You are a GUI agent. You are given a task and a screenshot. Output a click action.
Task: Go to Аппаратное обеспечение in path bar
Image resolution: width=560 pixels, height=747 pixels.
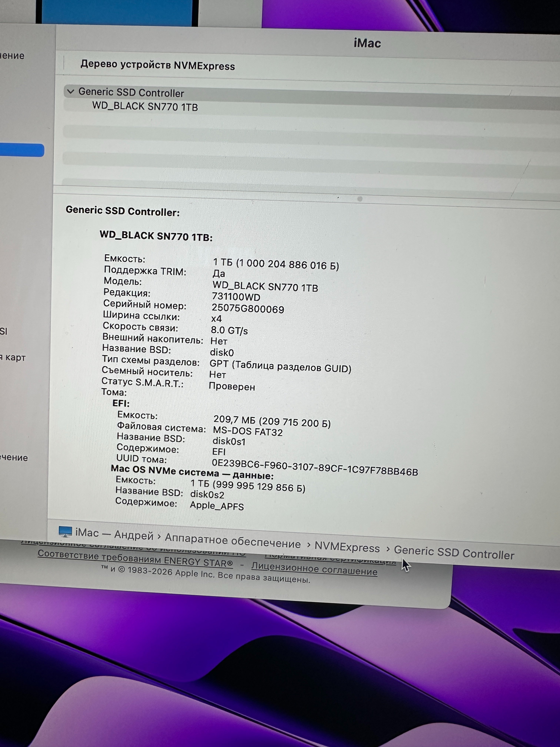pos(233,541)
